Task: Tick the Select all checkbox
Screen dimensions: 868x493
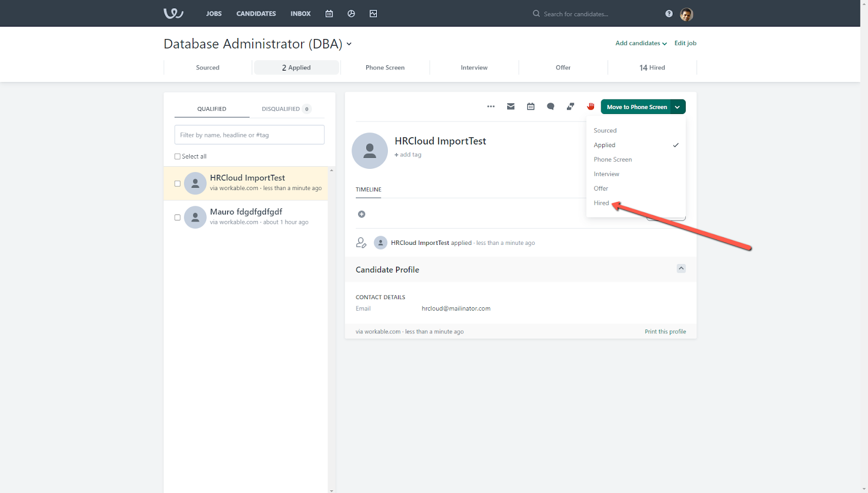Action: coord(177,156)
